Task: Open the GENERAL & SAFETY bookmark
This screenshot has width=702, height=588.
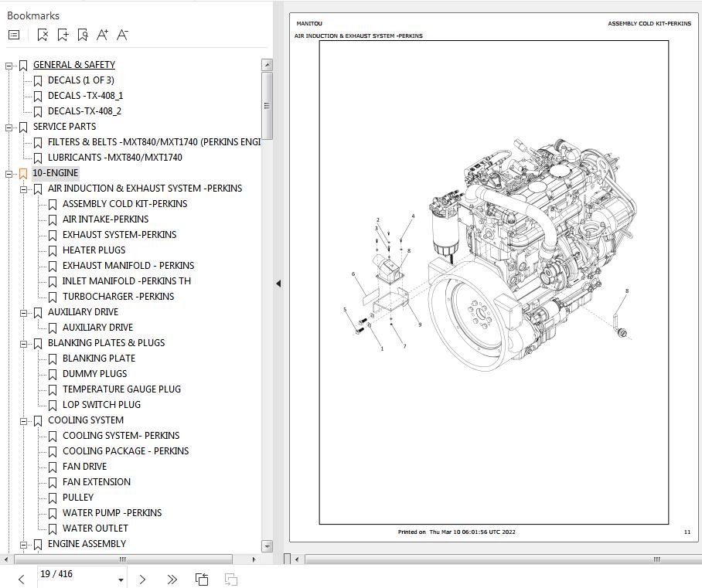Action: 74,65
